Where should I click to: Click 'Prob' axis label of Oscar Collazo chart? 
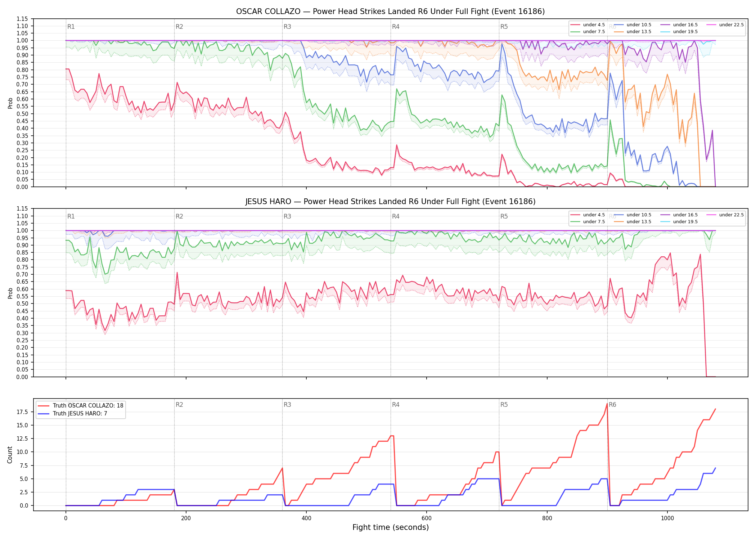point(10,103)
